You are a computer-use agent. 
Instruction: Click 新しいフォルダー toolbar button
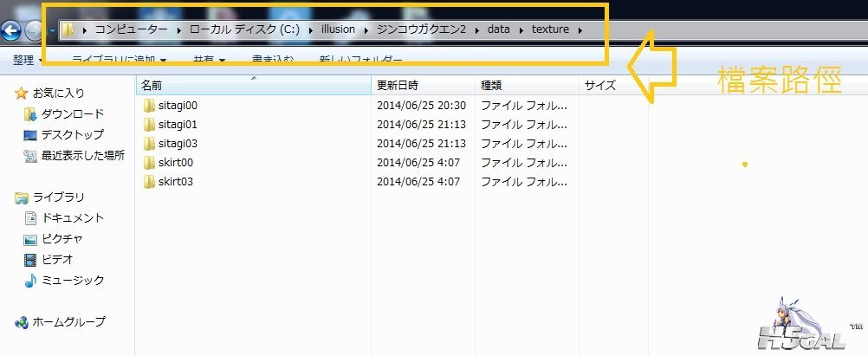coord(360,61)
